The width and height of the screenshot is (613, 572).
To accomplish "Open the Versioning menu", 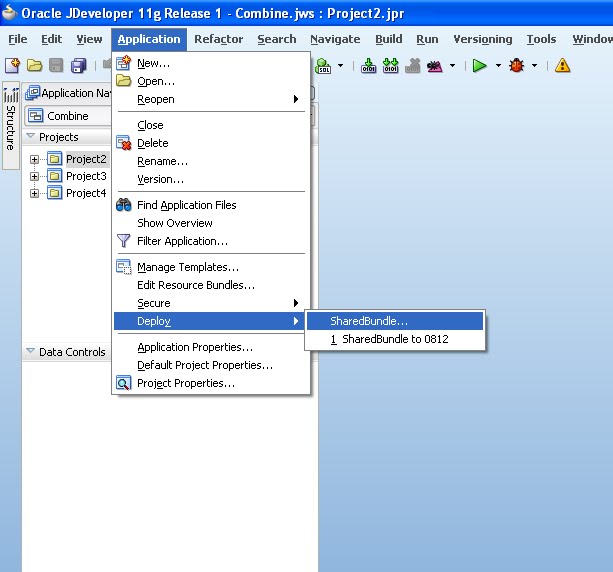I will (x=483, y=39).
